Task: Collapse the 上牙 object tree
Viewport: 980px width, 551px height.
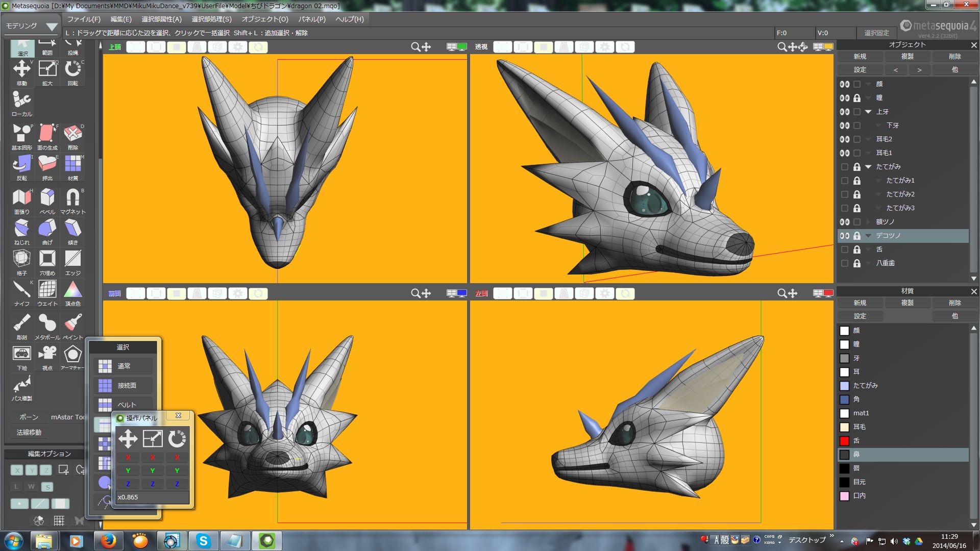Action: click(x=868, y=112)
